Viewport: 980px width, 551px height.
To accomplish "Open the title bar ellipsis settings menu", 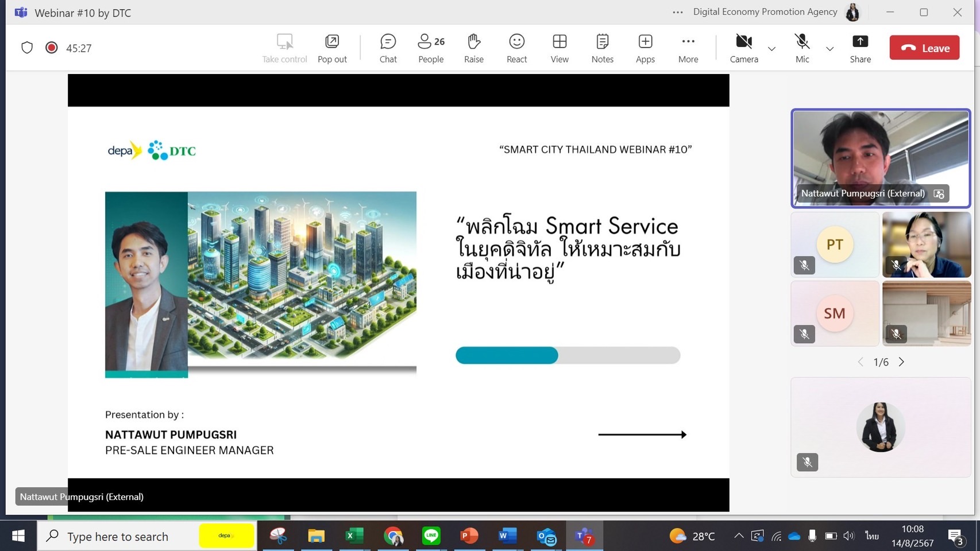I will tap(678, 12).
